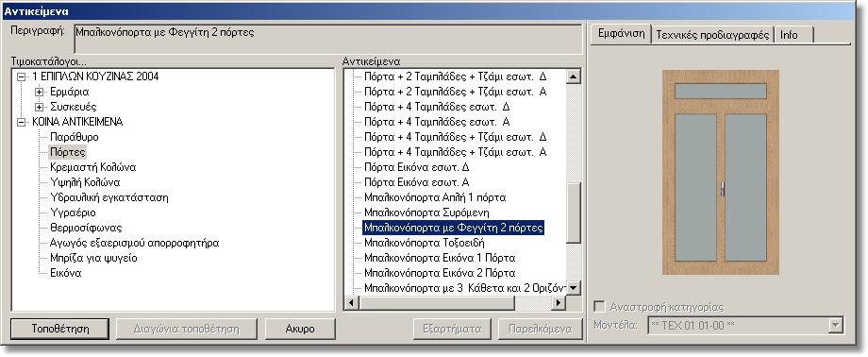
Task: Click the objects list scroll down arrow
Action: (x=574, y=288)
